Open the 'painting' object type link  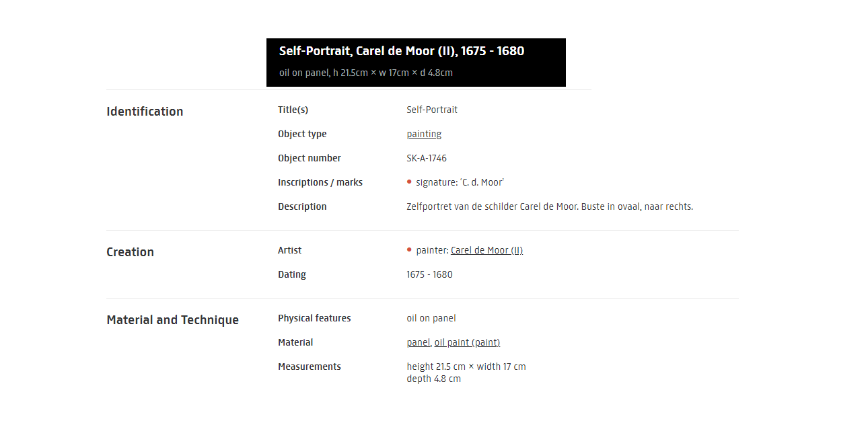pos(424,134)
